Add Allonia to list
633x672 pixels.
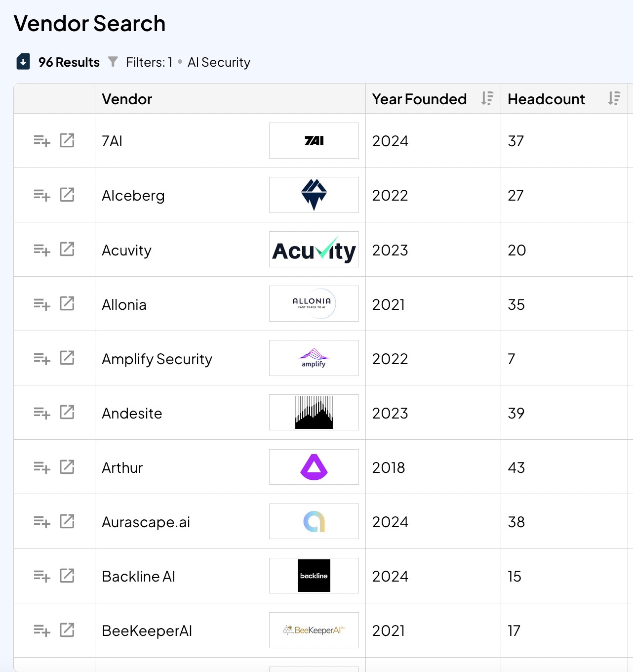(x=42, y=304)
